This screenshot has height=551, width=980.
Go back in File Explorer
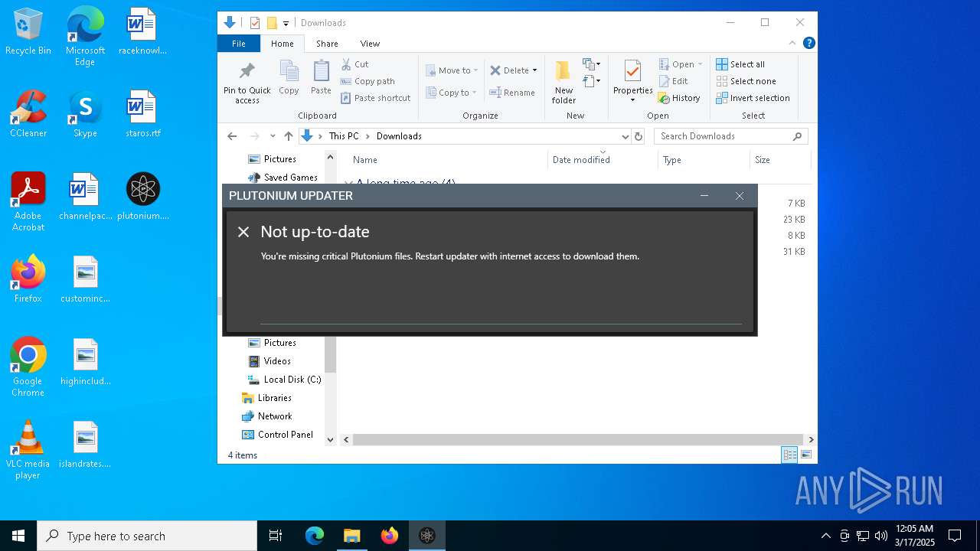tap(232, 136)
